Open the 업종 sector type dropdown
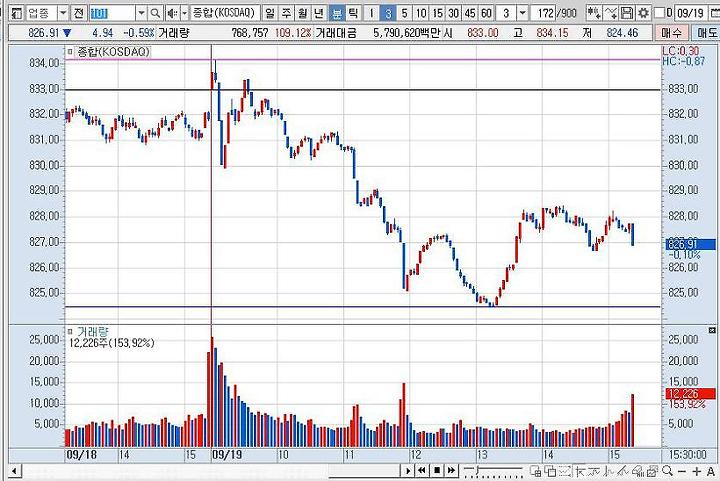720x481 pixels. pyautogui.click(x=63, y=13)
